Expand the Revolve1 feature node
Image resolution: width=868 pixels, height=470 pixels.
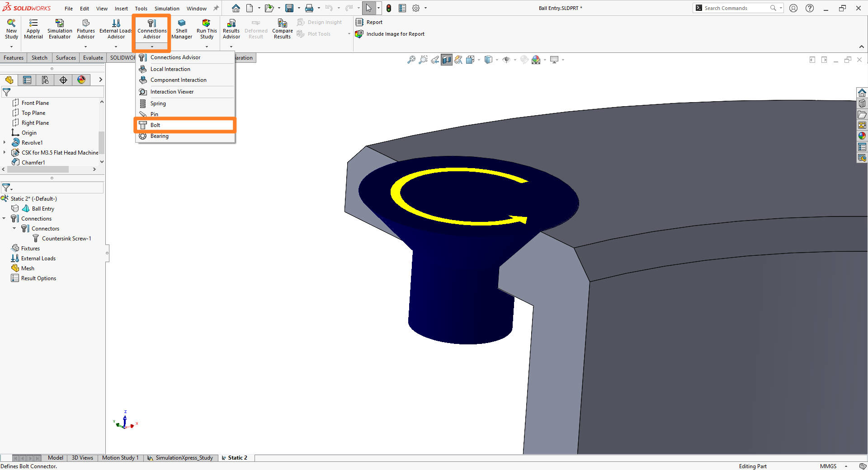point(5,142)
